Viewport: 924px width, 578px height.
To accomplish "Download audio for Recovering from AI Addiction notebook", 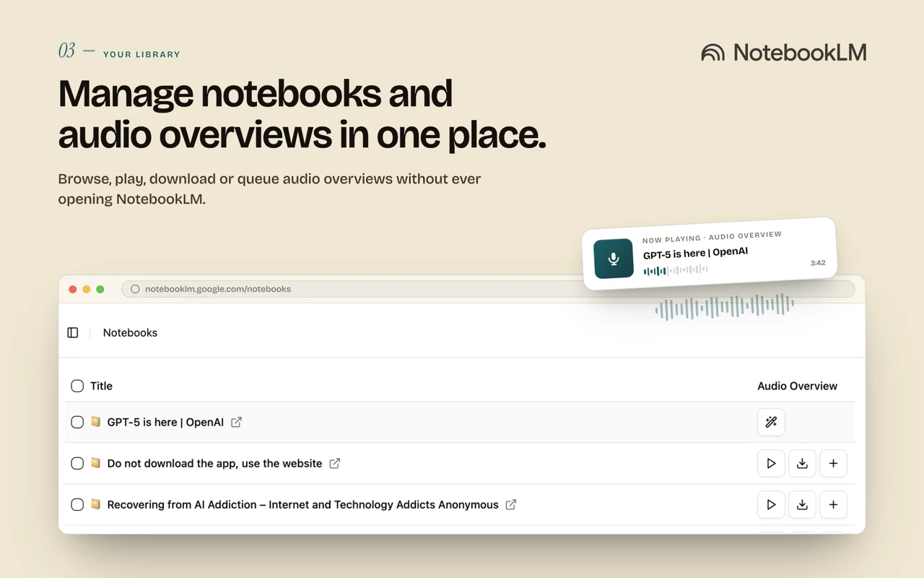I will (x=802, y=504).
